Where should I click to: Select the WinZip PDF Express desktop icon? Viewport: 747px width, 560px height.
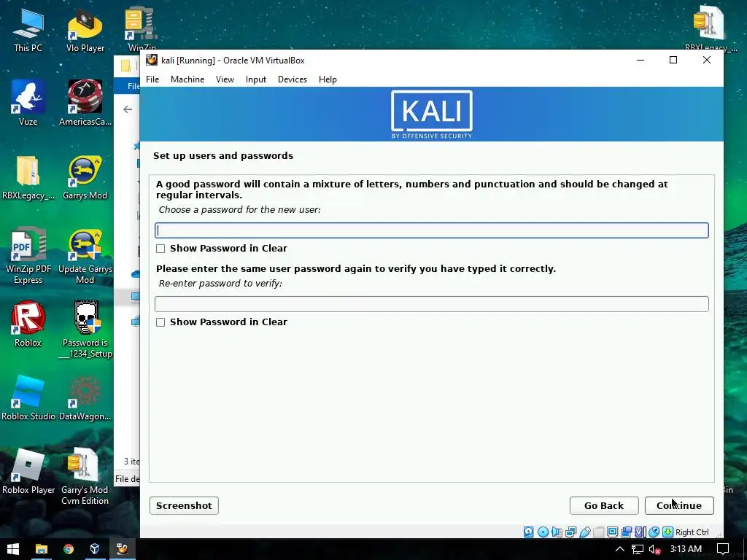coord(28,256)
